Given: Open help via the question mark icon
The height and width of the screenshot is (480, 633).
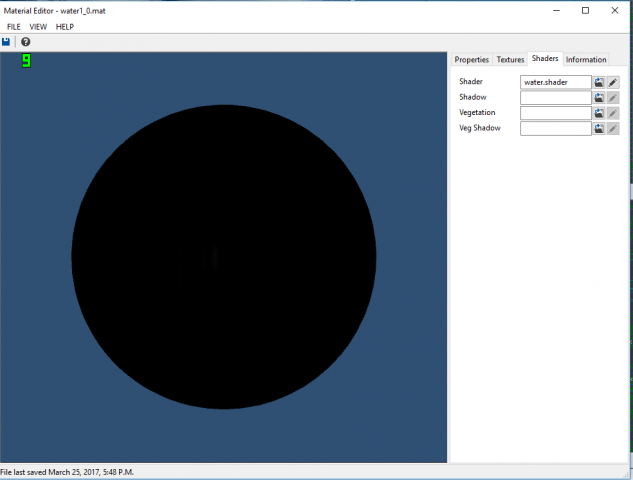Looking at the screenshot, I should [26, 42].
